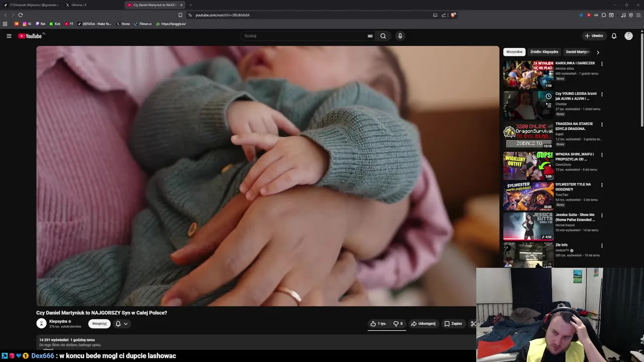Open YouTube notifications bell in header
The height and width of the screenshot is (362, 644).
coord(614,36)
